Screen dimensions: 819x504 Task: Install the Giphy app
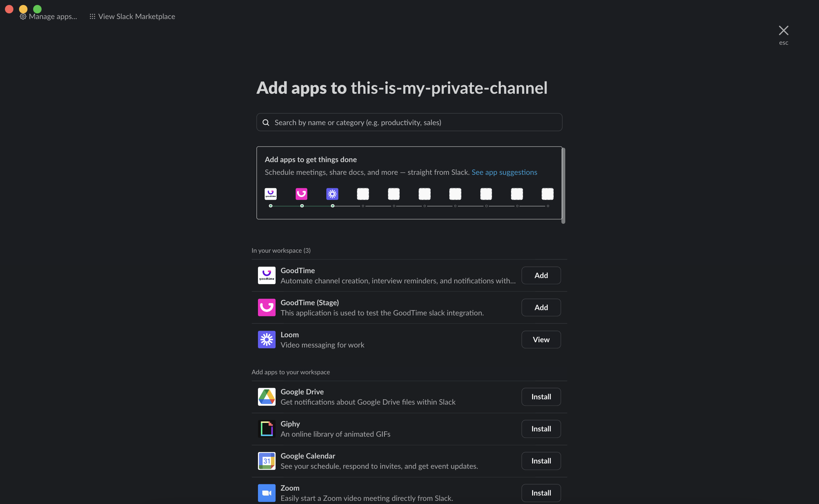pos(541,429)
